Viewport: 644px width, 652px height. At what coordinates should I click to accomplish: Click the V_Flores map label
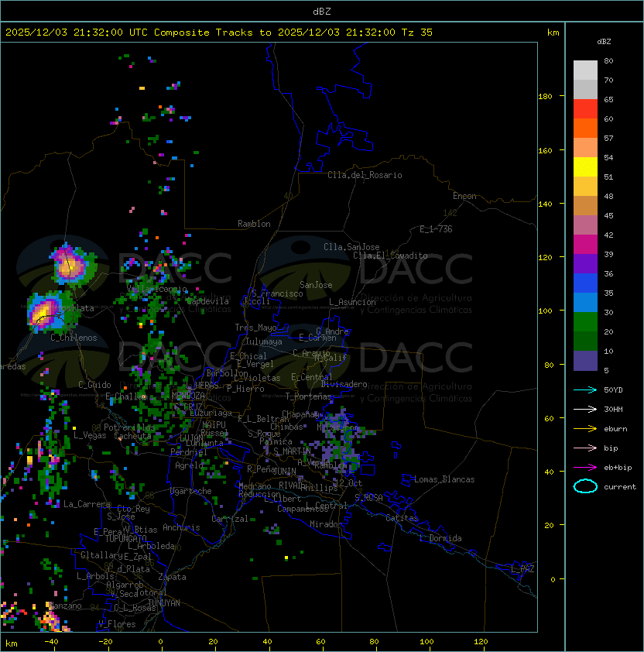click(x=117, y=624)
